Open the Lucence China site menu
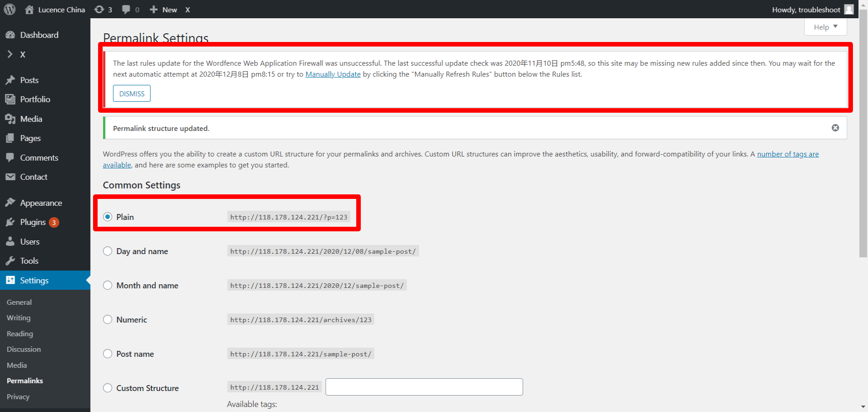The image size is (868, 412). pos(55,10)
